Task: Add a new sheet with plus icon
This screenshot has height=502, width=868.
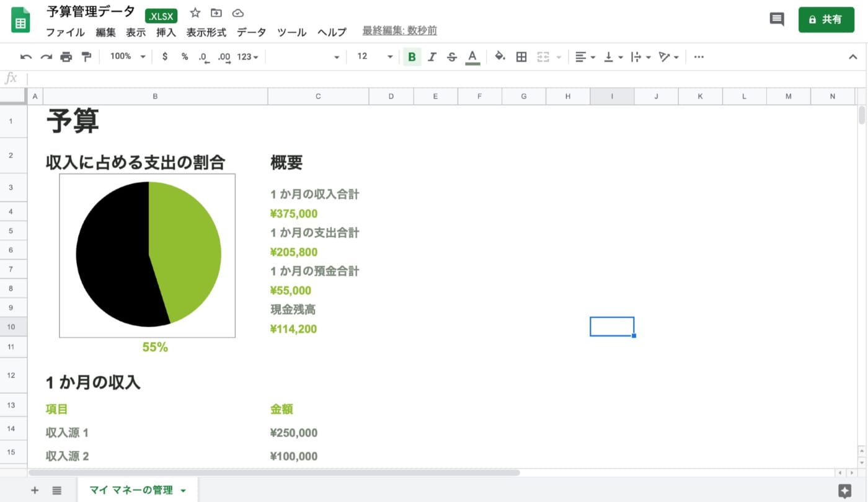Action: click(x=35, y=490)
